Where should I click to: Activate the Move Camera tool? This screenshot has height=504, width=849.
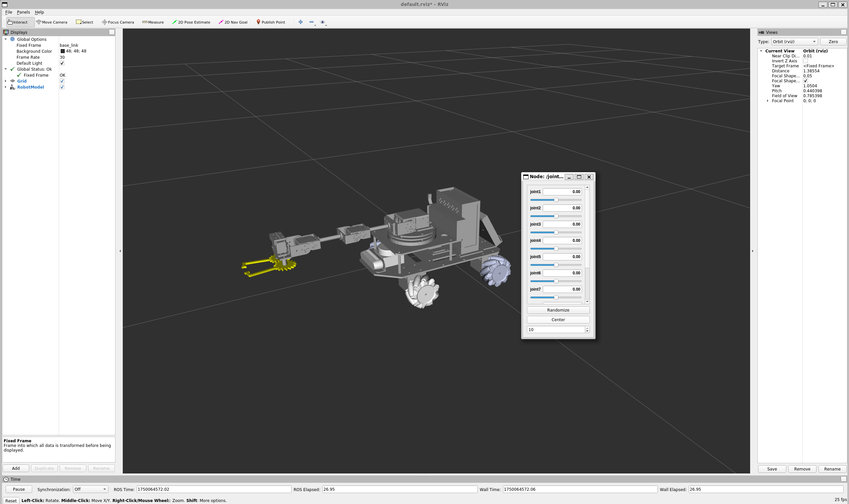point(52,22)
